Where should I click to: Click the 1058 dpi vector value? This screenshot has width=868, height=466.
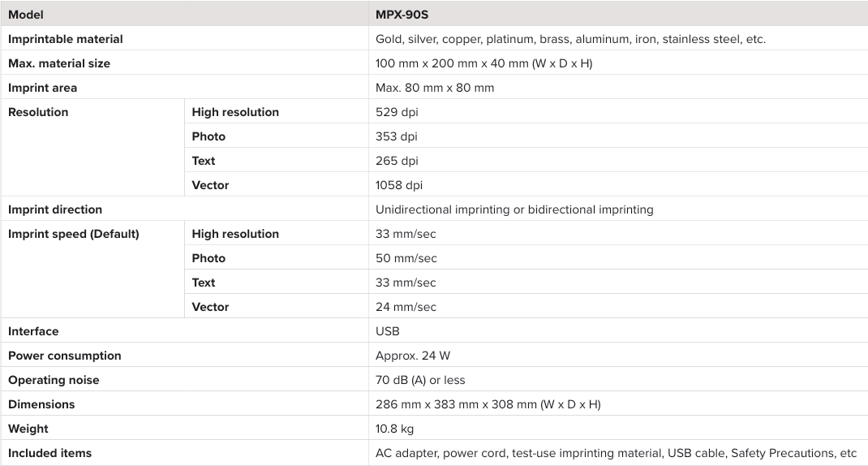tap(399, 185)
